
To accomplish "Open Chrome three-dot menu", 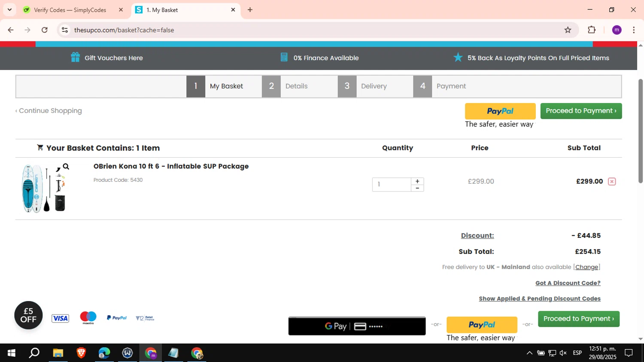I will [x=634, y=30].
